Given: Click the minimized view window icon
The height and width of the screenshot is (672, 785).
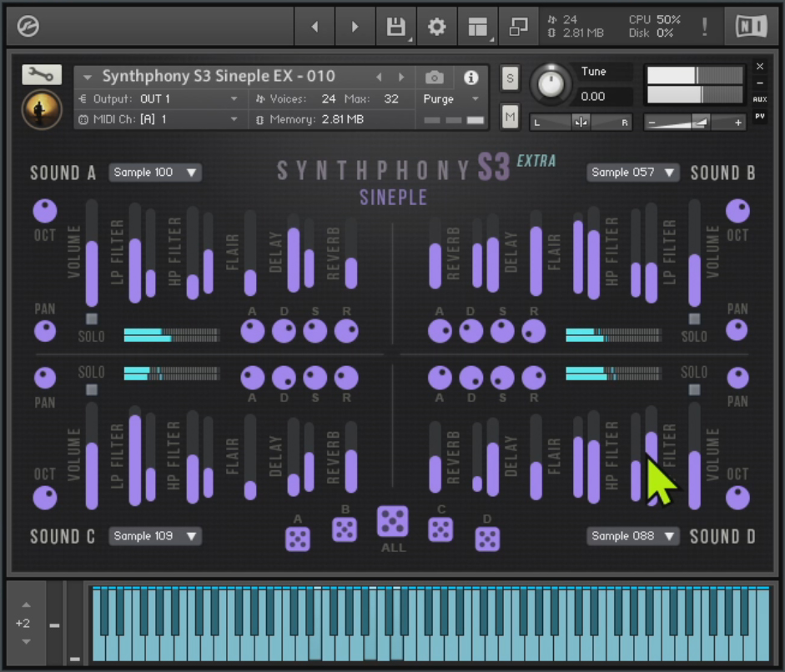Looking at the screenshot, I should point(518,27).
